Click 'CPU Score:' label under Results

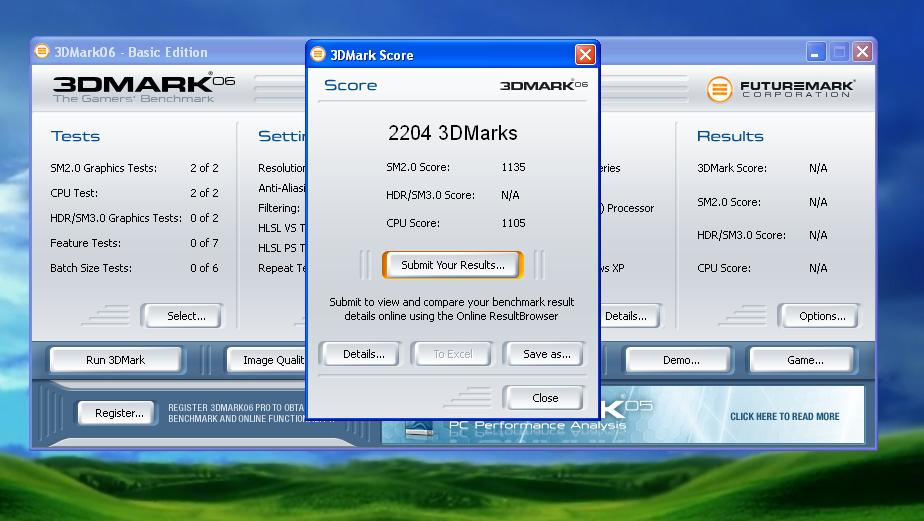[724, 268]
